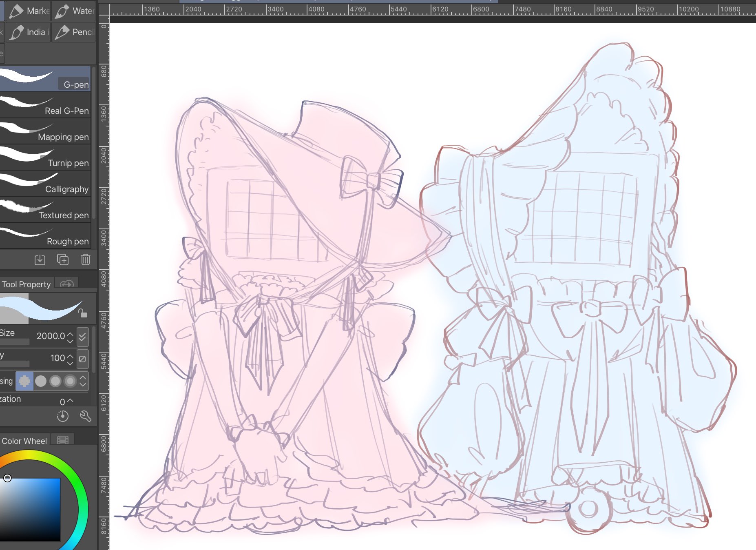Select the G-pen brush

coord(45,79)
